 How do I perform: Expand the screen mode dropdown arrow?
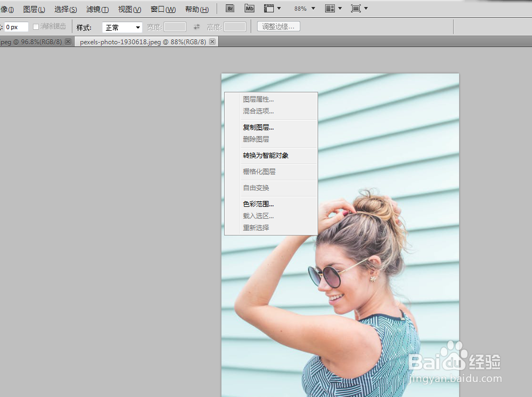click(366, 9)
